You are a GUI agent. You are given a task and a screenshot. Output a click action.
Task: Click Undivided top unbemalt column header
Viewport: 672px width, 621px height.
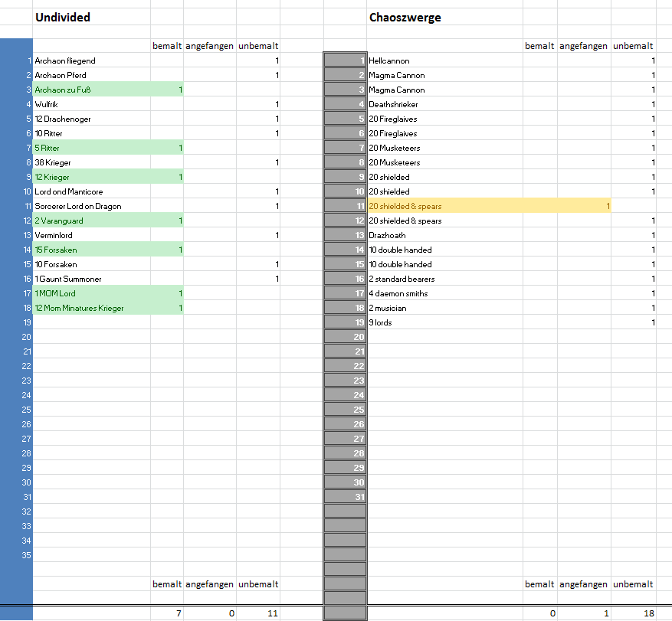[258, 46]
